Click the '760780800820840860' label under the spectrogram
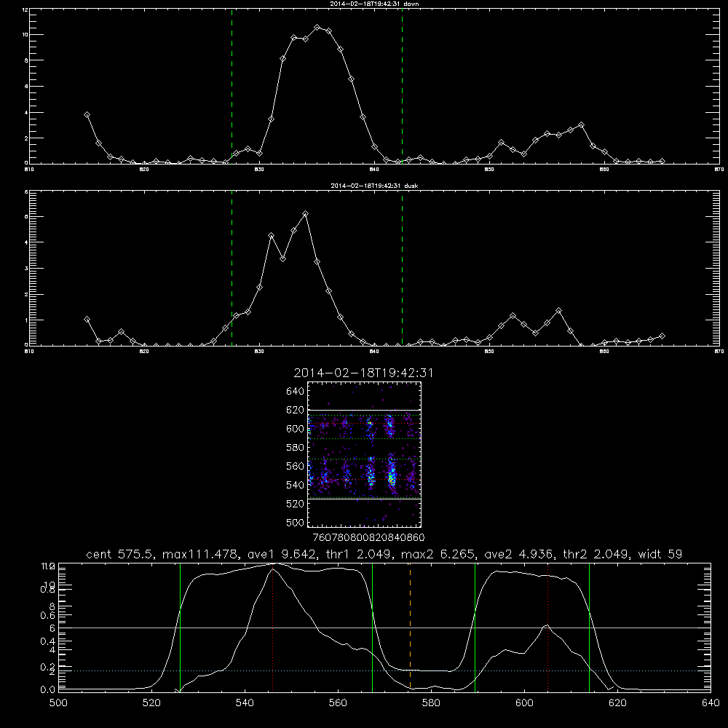 pyautogui.click(x=368, y=538)
